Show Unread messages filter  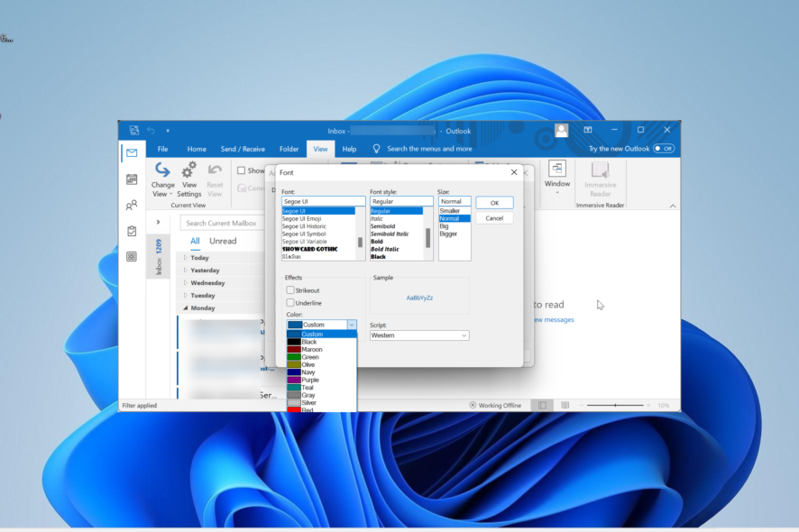point(223,241)
